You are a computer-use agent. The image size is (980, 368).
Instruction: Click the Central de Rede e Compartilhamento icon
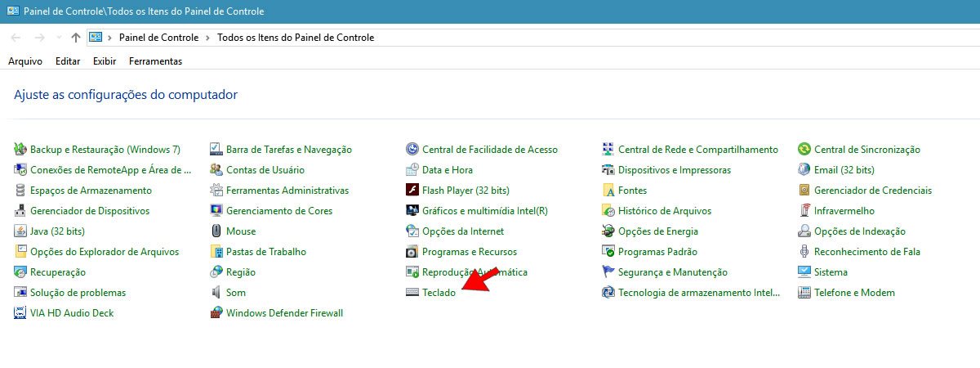[608, 150]
